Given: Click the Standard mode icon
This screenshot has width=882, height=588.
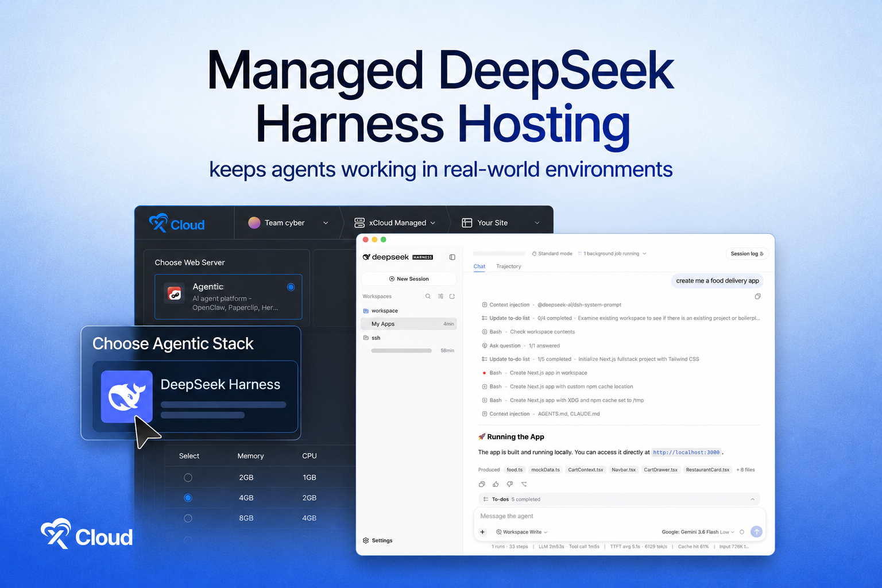Looking at the screenshot, I should click(x=534, y=253).
